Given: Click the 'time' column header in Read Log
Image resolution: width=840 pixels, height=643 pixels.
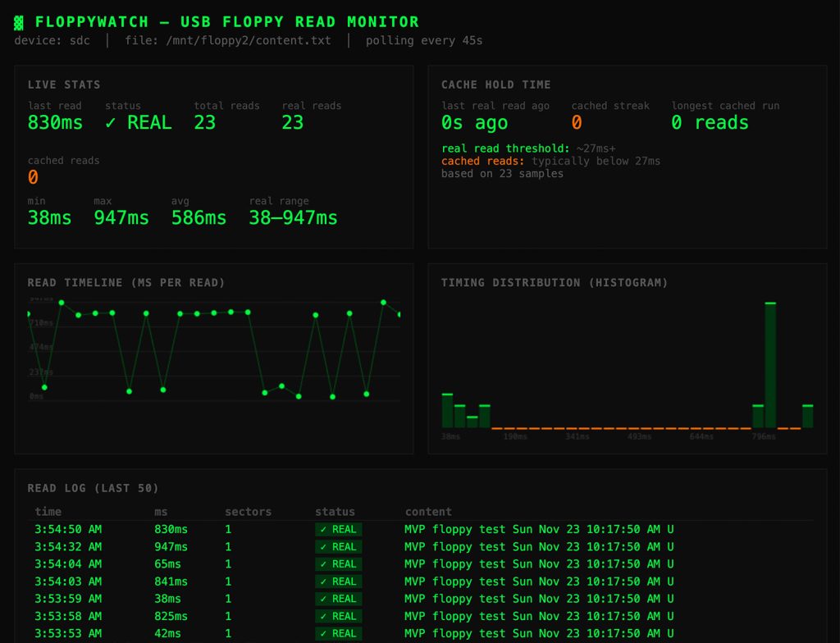Looking at the screenshot, I should tap(48, 512).
